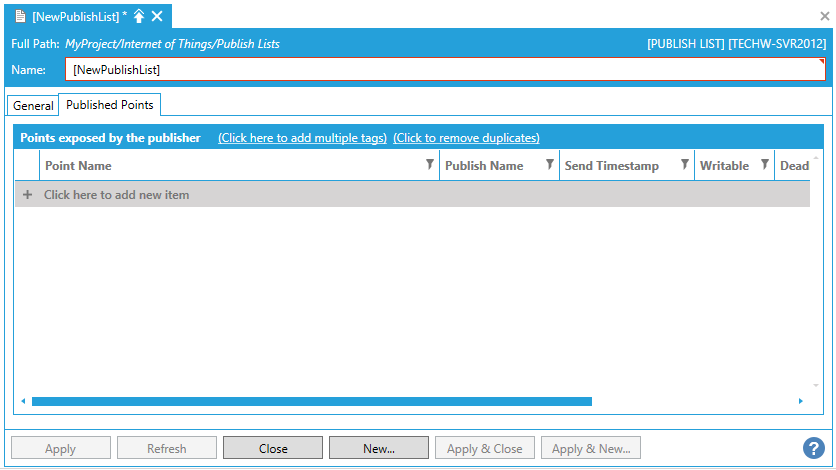Screen dimensions: 836x470
Task: Click the New... button
Action: [379, 448]
